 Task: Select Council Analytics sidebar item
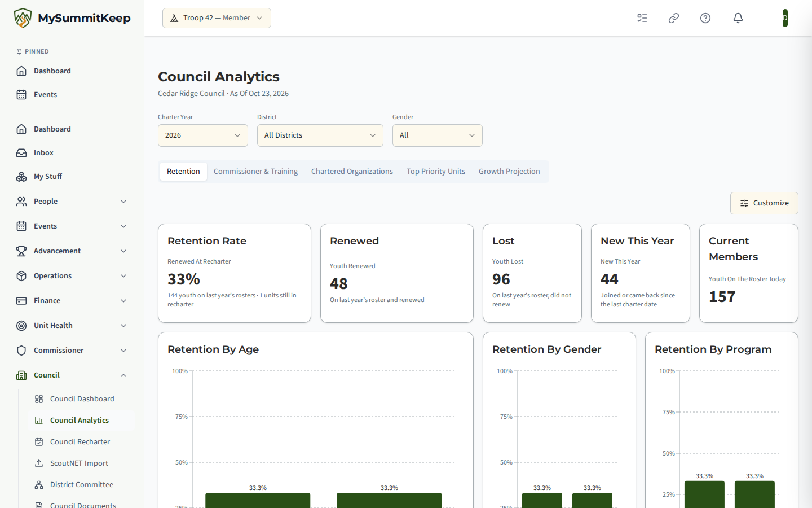[x=81, y=421]
